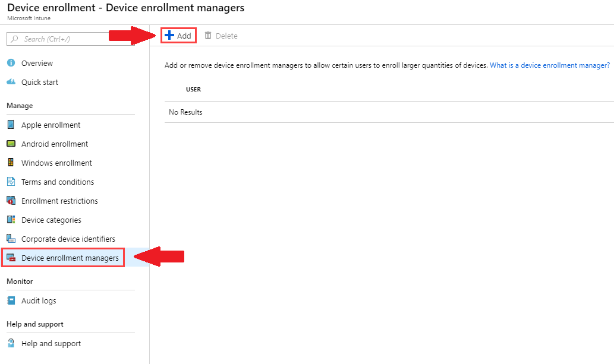Click the search magnifier icon
614x364 pixels.
tap(14, 38)
